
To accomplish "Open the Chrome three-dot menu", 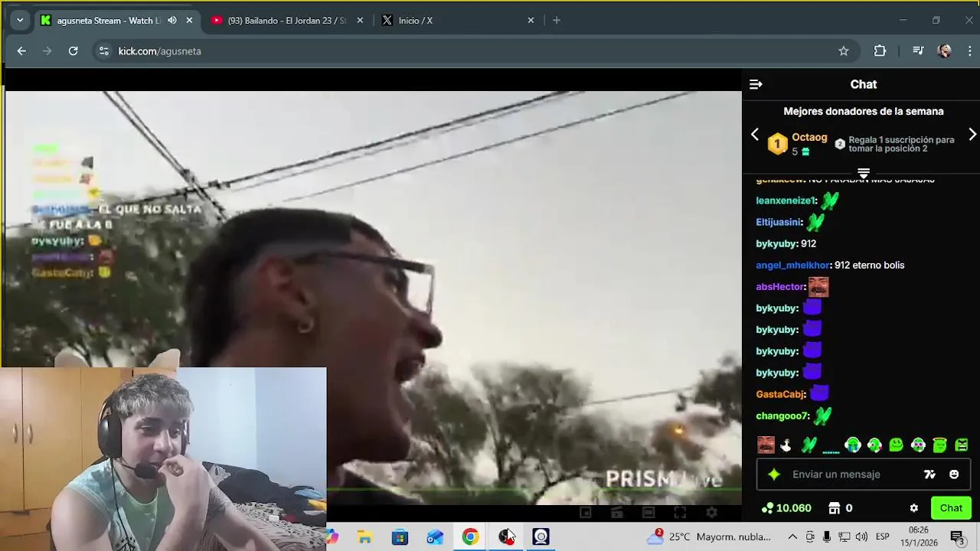I will click(970, 51).
